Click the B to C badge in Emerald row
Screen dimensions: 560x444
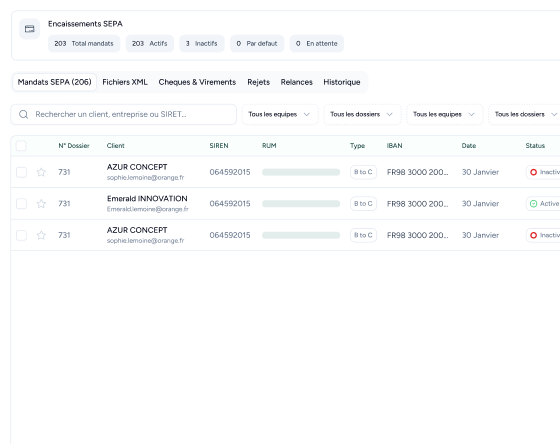(x=363, y=204)
